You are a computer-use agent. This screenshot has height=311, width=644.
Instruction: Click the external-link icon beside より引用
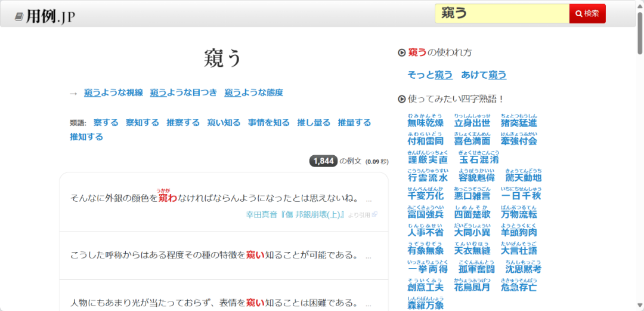point(374,214)
